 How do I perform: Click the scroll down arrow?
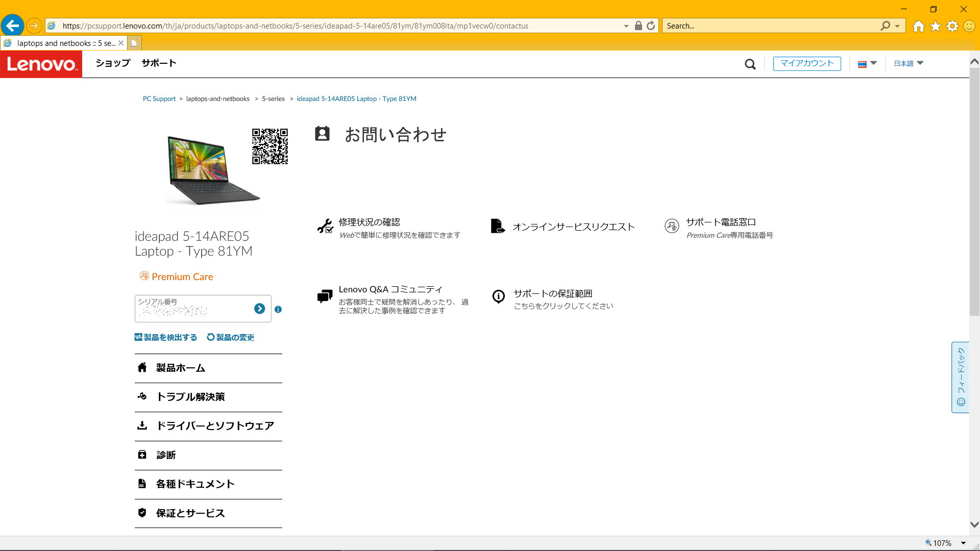point(974,524)
